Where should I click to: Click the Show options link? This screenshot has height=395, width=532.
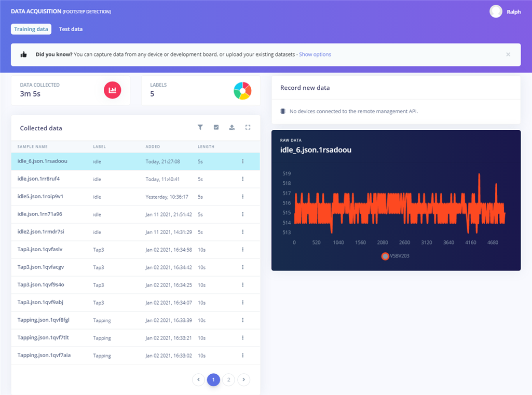point(315,55)
